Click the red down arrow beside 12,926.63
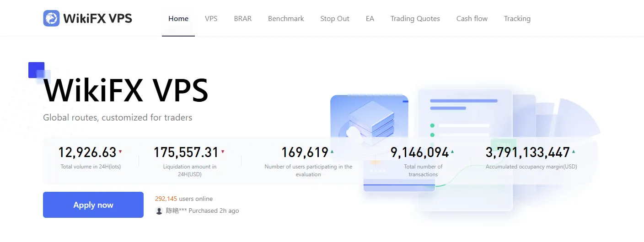Viewport: 644px width, 242px height. click(x=120, y=151)
